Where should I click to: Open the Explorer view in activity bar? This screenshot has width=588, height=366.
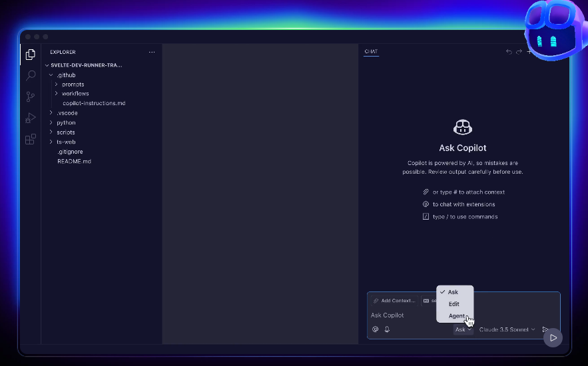(x=31, y=55)
